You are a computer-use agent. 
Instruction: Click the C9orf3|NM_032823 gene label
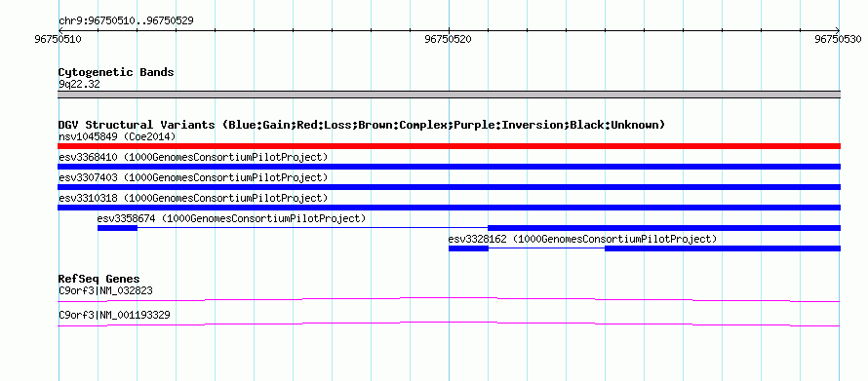pos(105,290)
